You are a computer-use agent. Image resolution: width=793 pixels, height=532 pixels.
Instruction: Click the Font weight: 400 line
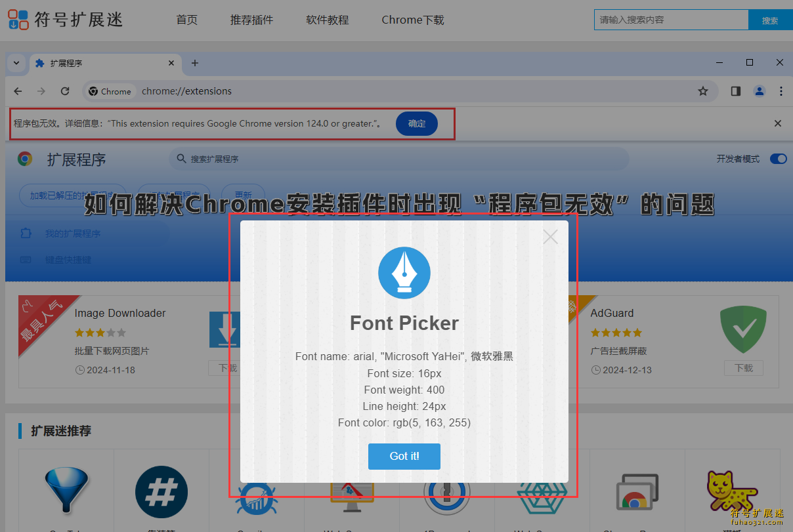coord(404,390)
